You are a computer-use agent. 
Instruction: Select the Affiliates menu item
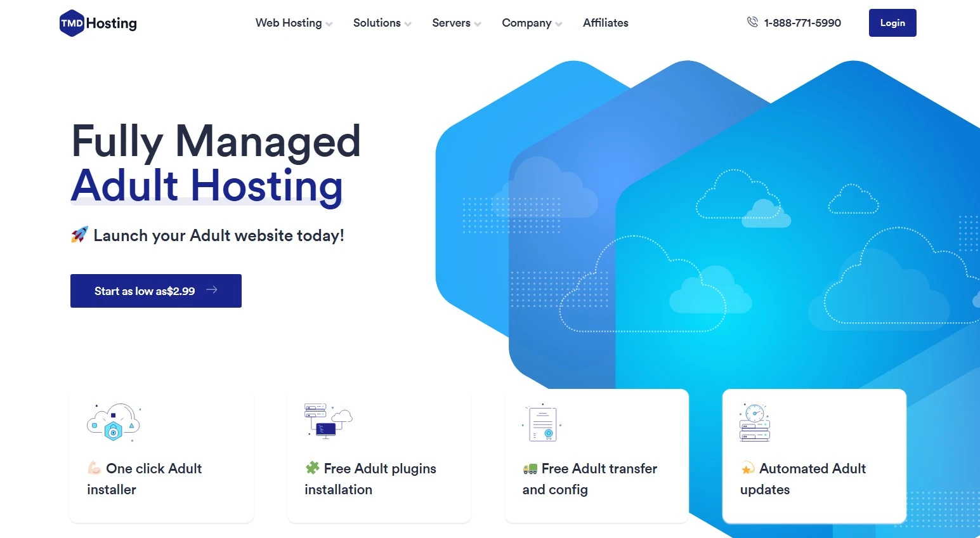click(605, 23)
